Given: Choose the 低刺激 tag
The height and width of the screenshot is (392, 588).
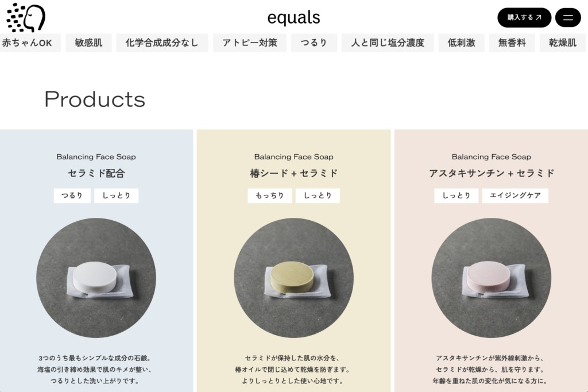Looking at the screenshot, I should (x=461, y=43).
